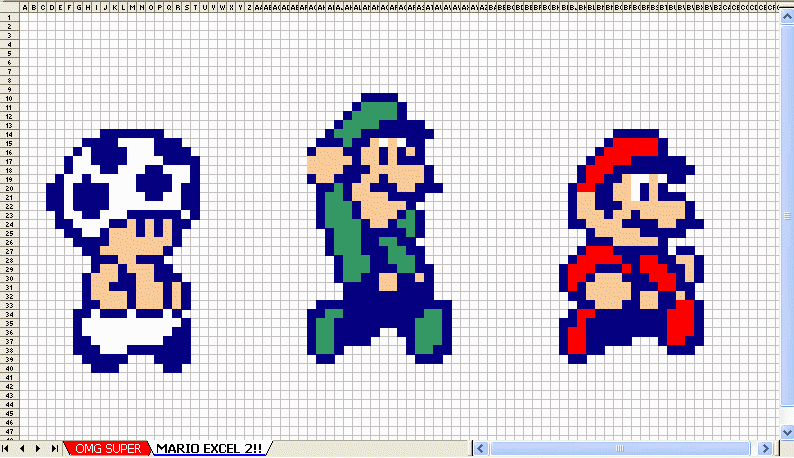Select row 40 by its header
794x458 pixels.
(10, 368)
